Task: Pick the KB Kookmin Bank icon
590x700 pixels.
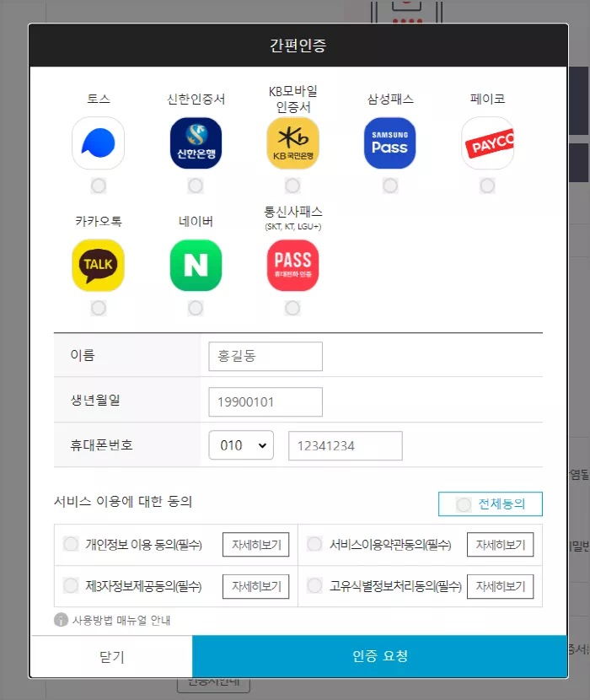Action: [292, 143]
